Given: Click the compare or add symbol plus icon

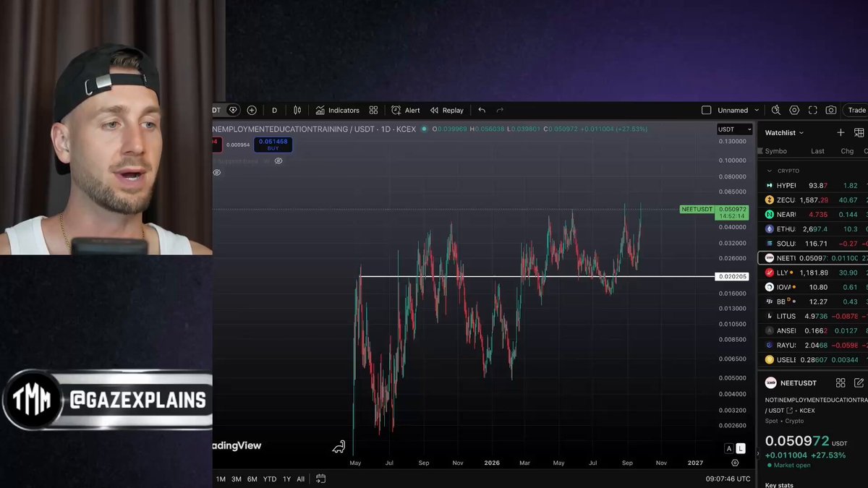Looking at the screenshot, I should coord(252,111).
